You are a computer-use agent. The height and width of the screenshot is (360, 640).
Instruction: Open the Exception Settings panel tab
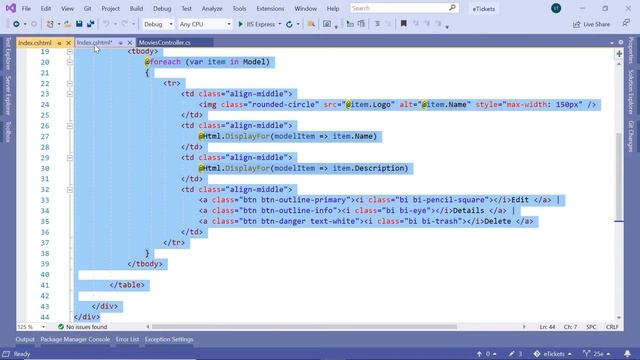pyautogui.click(x=169, y=339)
